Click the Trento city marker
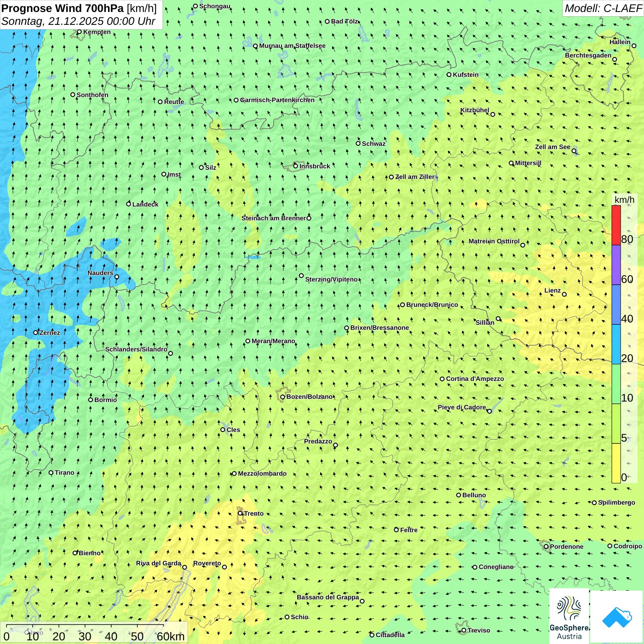644x644 pixels. coord(240,513)
